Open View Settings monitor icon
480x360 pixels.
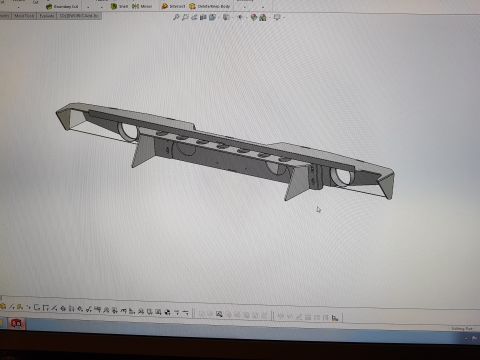277,17
